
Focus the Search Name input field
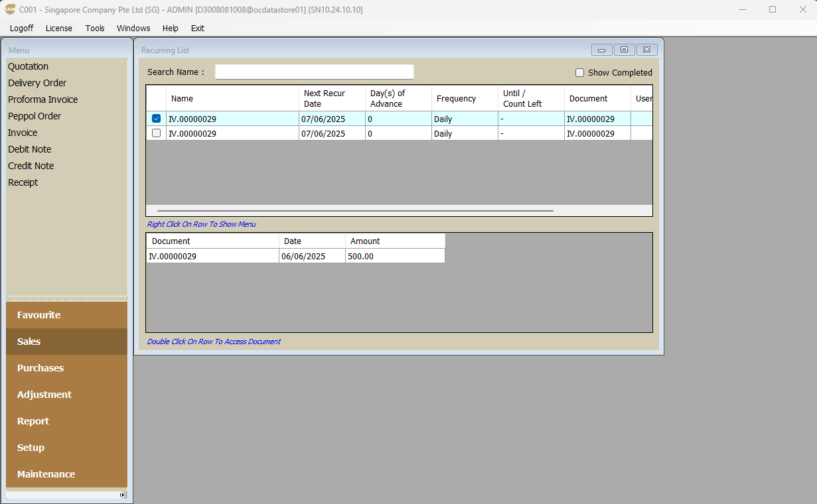coord(314,72)
